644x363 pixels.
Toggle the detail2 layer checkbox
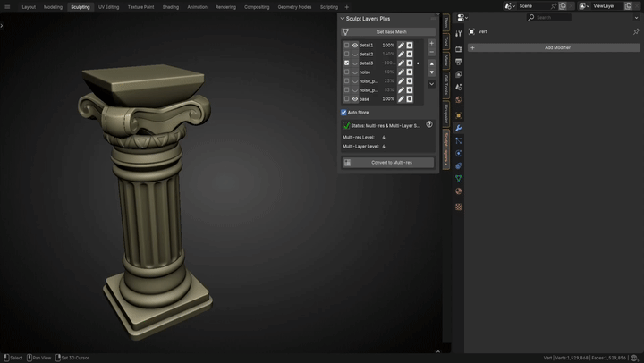tap(347, 55)
